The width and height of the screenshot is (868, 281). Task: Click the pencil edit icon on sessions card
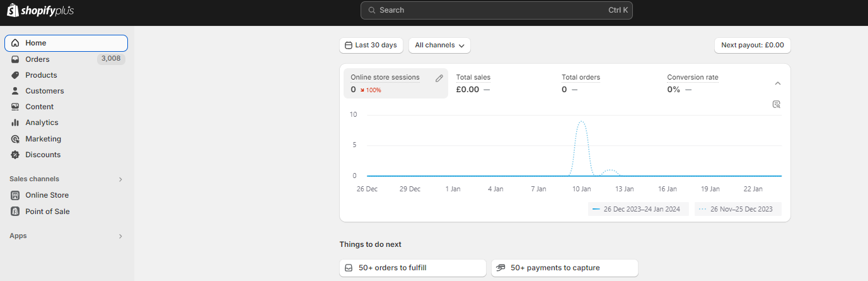point(439,78)
